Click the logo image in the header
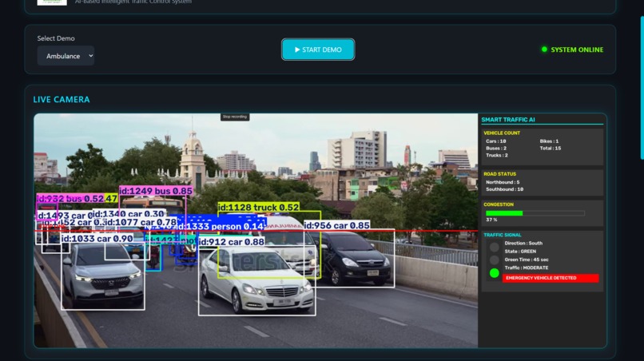This screenshot has width=644, height=361. [52, 2]
